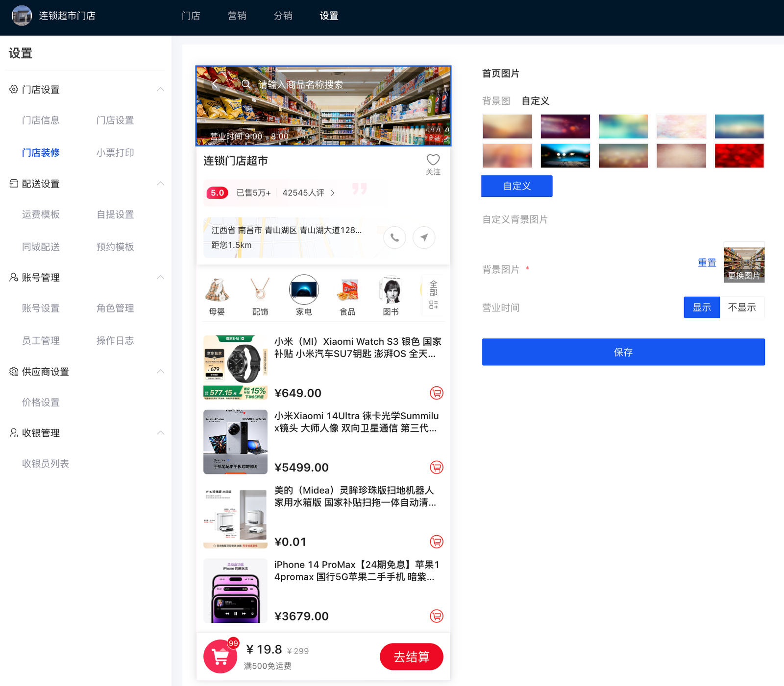Add Xiaomi Watch S3 to cart
The image size is (784, 686).
[436, 393]
